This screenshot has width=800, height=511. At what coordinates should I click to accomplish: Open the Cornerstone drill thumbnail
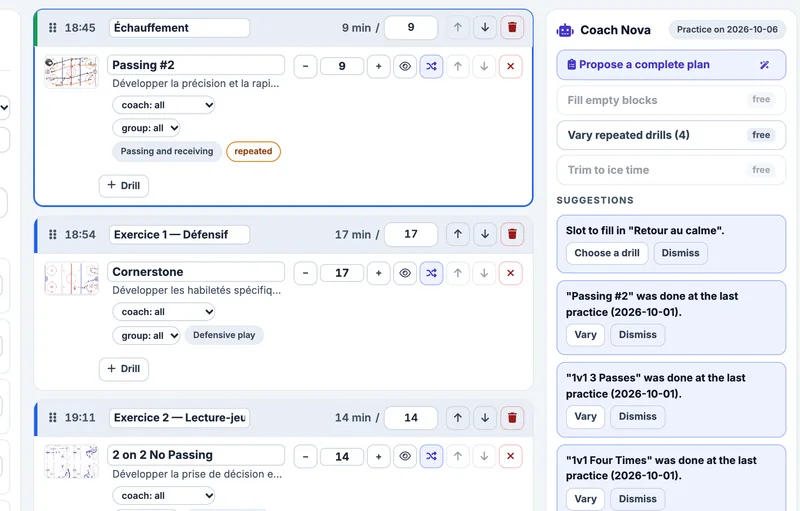click(x=71, y=278)
